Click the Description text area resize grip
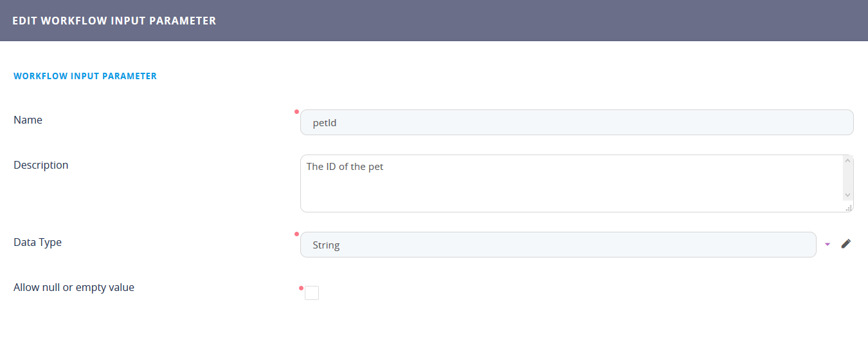The width and height of the screenshot is (868, 347). pos(849,208)
